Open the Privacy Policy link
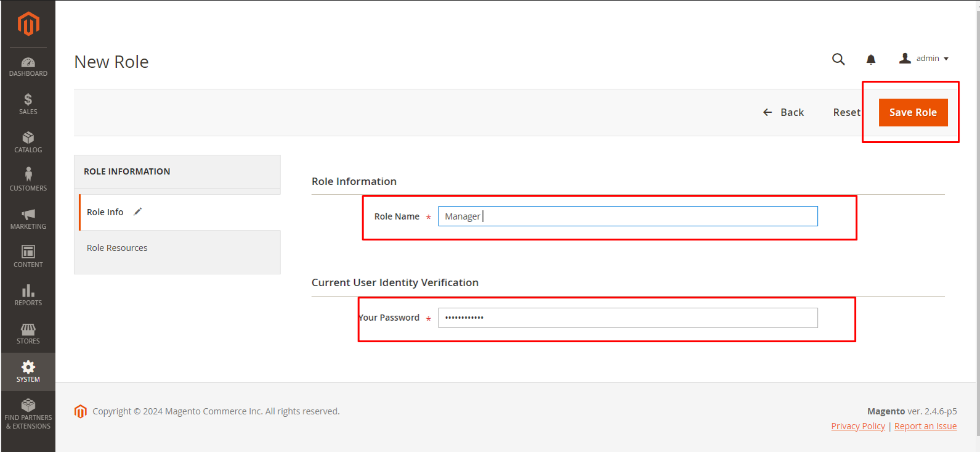980x452 pixels. pos(858,426)
